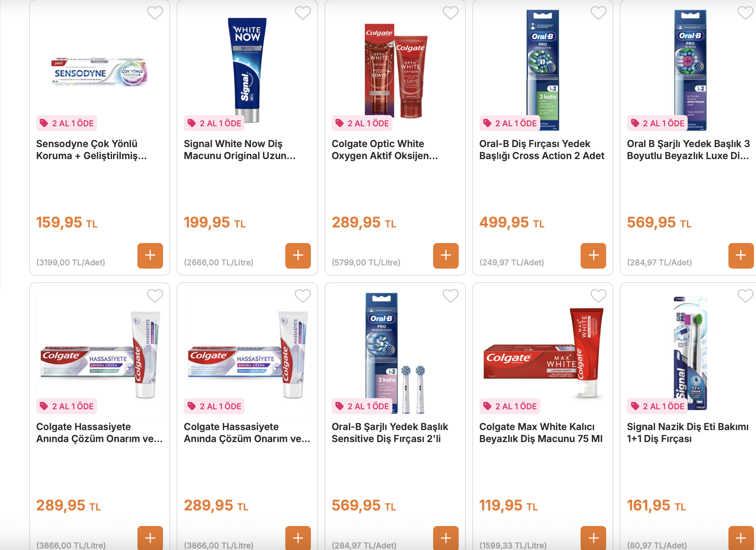Add Oral-B Sensitive Diş Fırçası 2'li to cart
Viewport: 756px width, 550px height.
pyautogui.click(x=446, y=538)
